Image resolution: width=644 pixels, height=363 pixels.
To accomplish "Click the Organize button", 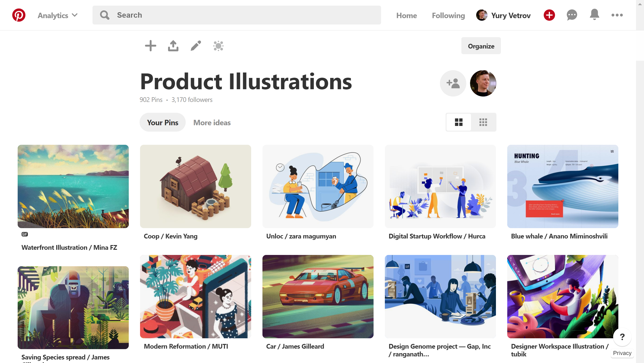I will tap(481, 46).
